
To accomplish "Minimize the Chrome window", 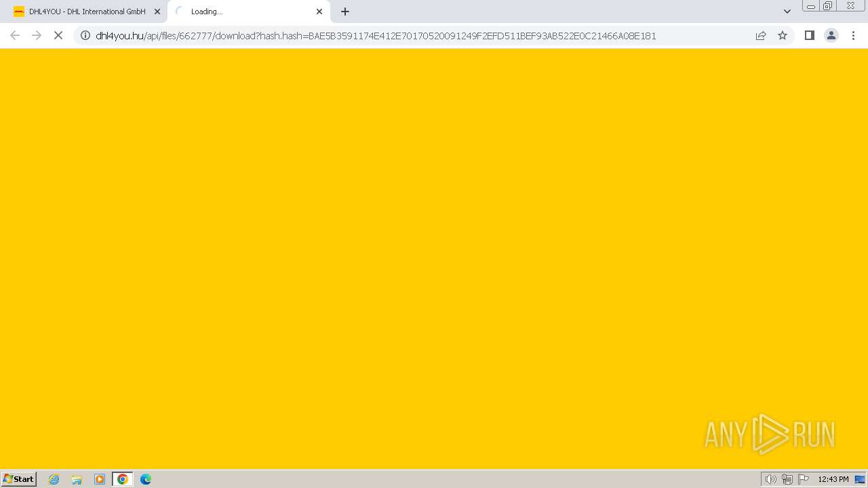I will click(811, 6).
